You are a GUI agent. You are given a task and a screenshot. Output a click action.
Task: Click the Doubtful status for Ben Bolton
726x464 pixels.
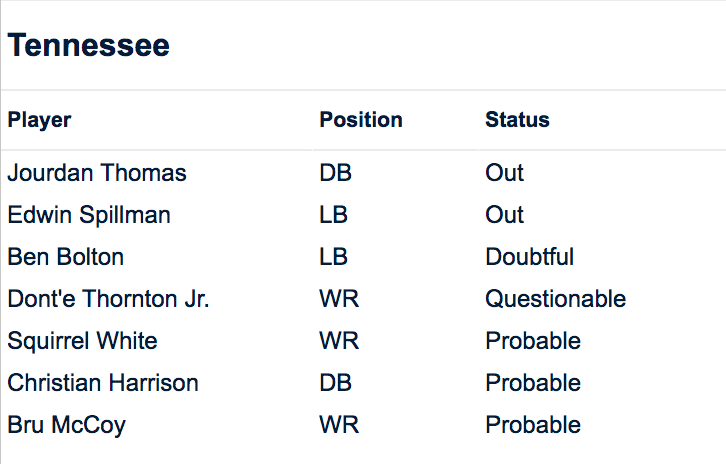[x=529, y=257]
